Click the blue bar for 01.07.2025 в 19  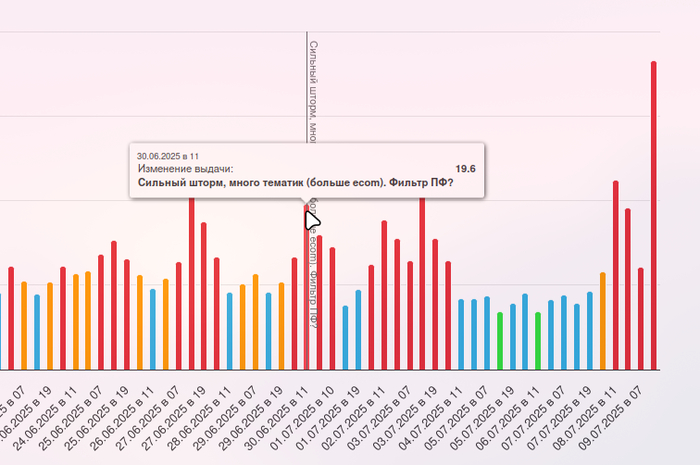click(x=358, y=329)
